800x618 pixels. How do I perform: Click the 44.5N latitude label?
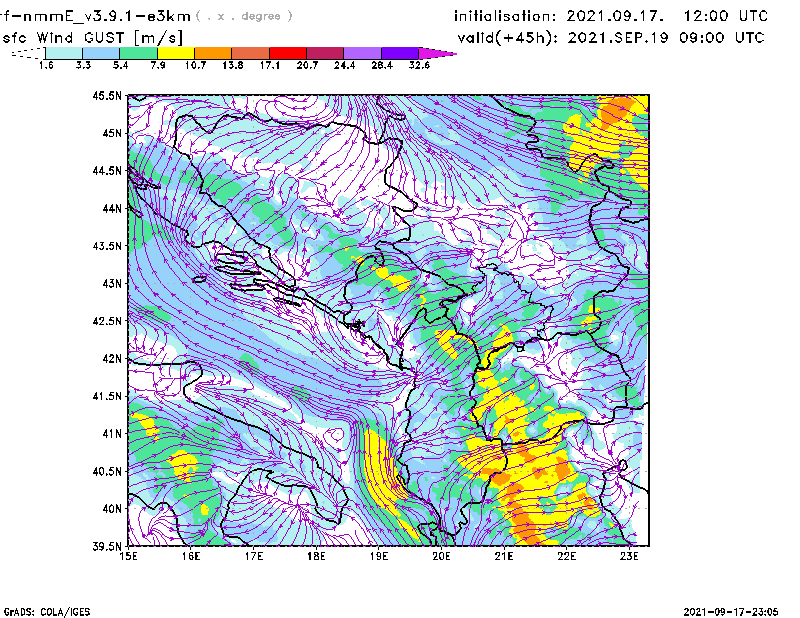pyautogui.click(x=107, y=170)
